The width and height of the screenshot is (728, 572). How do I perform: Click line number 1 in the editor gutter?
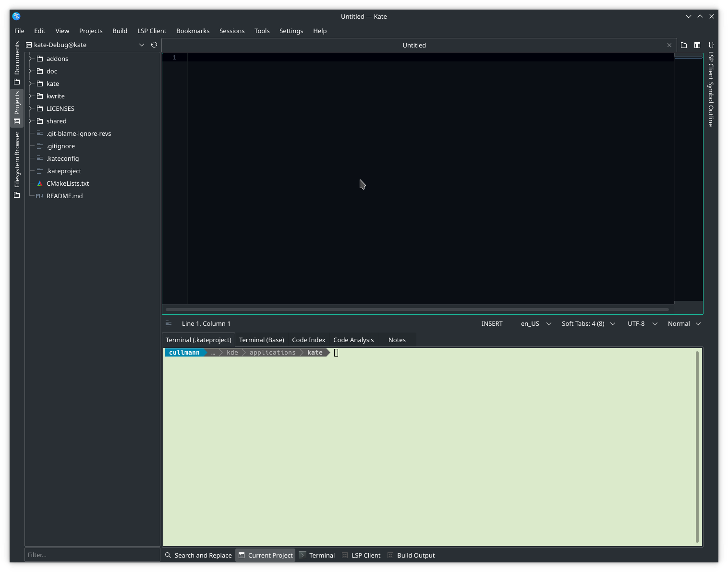point(174,58)
